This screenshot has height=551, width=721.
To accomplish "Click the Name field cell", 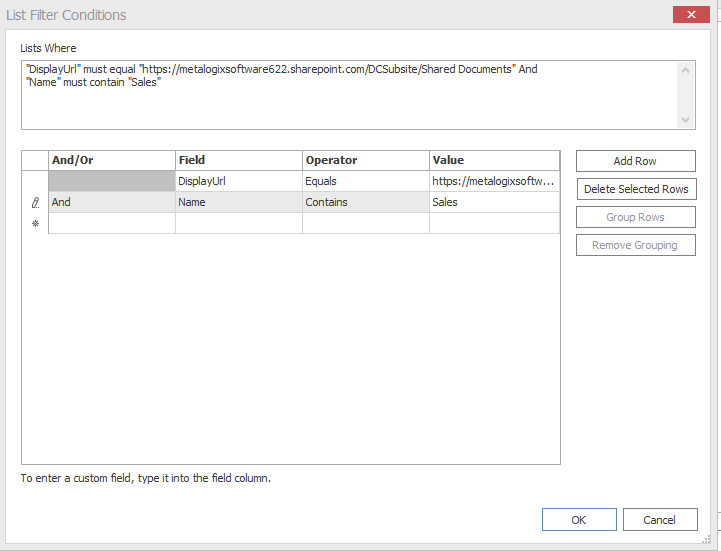I will (238, 202).
